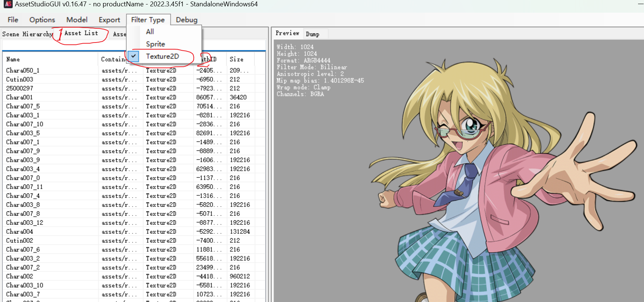Select the Chara003_1 asset row
Image resolution: width=644 pixels, height=302 pixels.
tap(134, 115)
